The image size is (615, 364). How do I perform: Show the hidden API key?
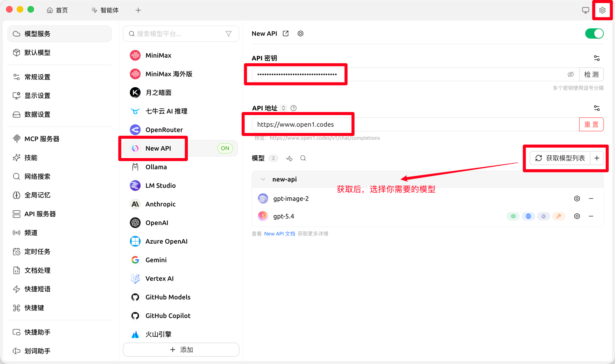click(x=571, y=74)
